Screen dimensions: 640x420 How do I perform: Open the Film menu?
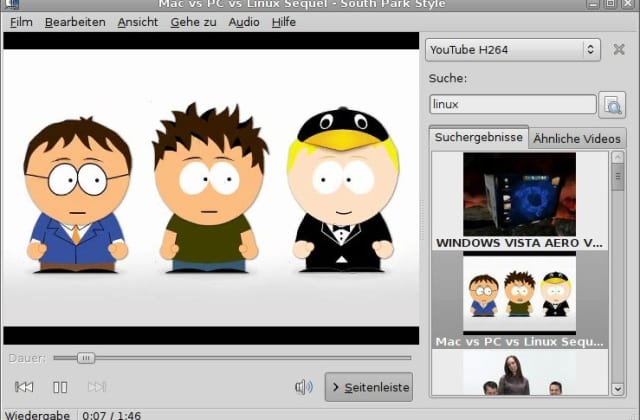(x=21, y=22)
